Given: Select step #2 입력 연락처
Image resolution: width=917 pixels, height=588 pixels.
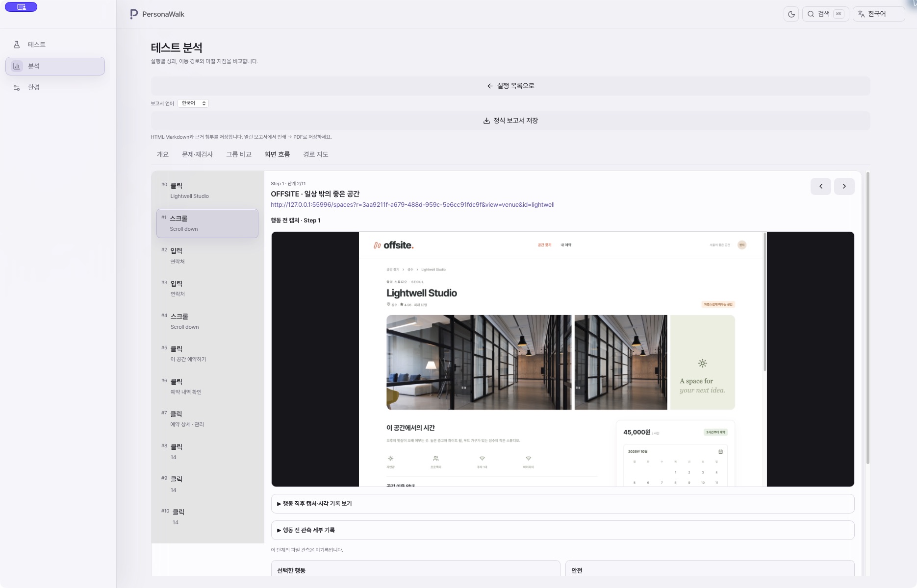Looking at the screenshot, I should click(x=207, y=256).
